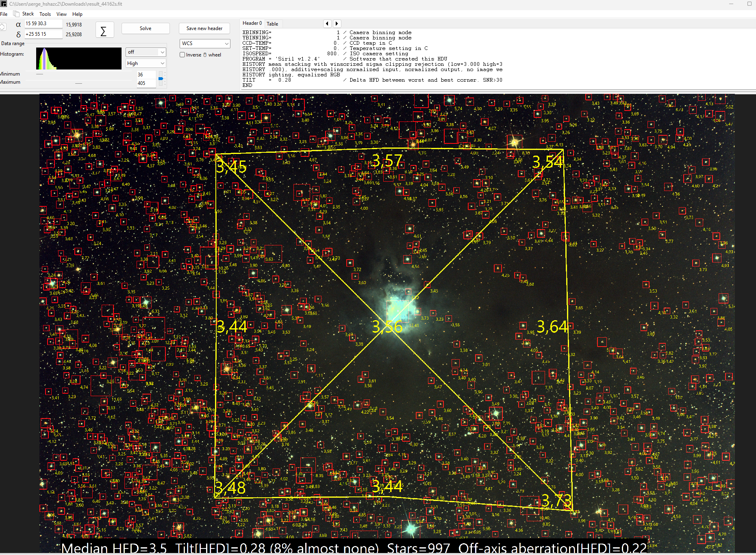Click the Minimum value field showing 36
Screen dimensions: 756x555
tap(146, 74)
